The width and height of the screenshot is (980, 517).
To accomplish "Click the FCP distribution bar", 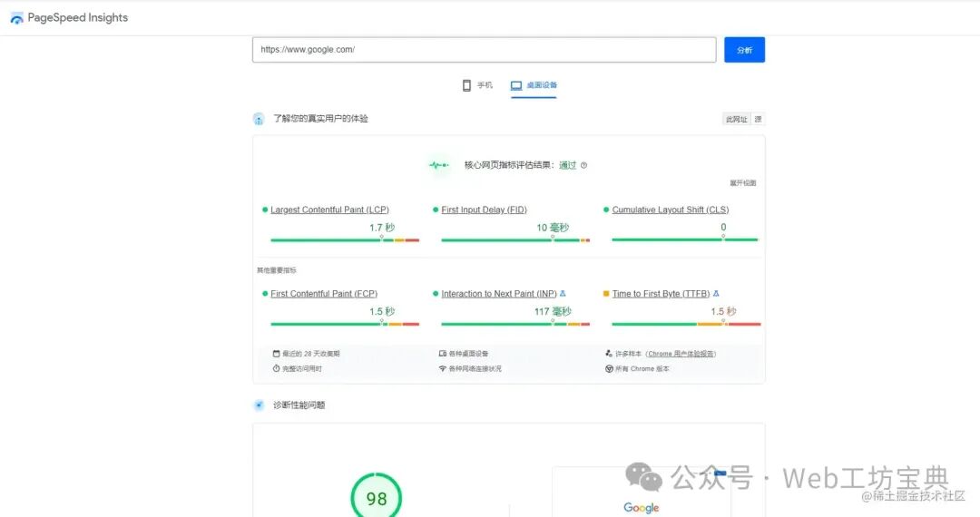I will point(345,324).
